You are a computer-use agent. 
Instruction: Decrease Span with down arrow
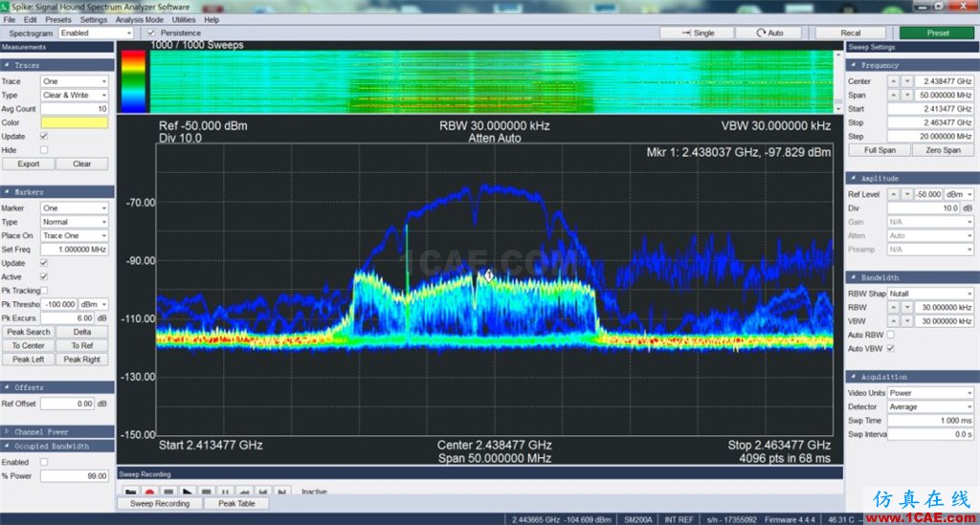[x=907, y=95]
